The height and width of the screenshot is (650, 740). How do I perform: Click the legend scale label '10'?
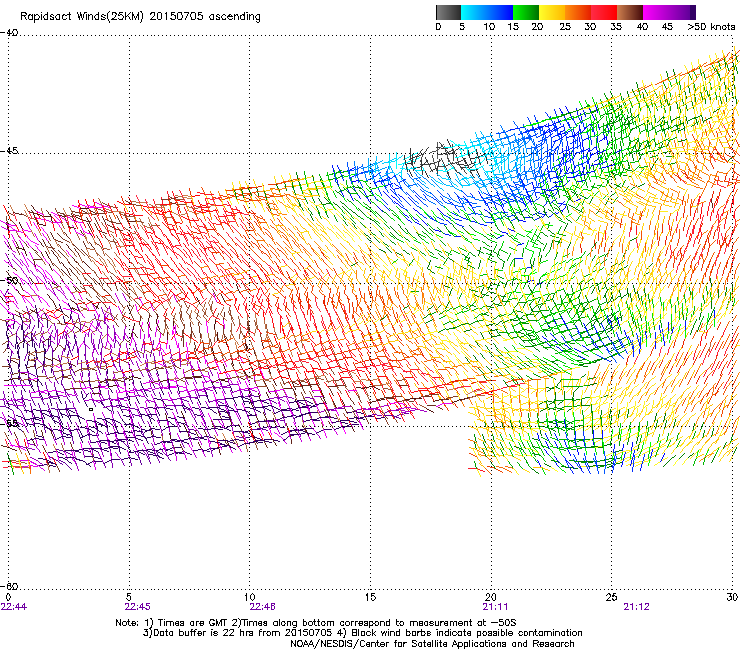[x=489, y=27]
